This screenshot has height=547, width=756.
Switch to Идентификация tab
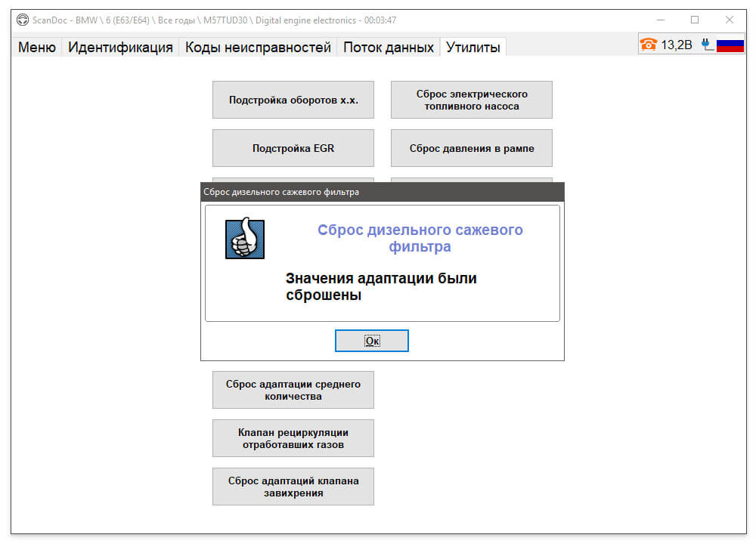(x=120, y=48)
